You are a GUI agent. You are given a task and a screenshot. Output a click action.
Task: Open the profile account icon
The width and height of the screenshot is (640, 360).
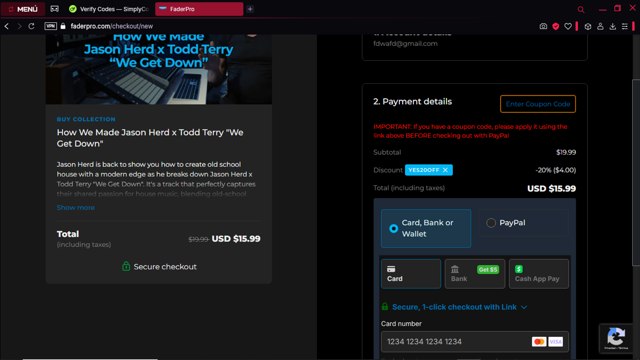coord(600,26)
